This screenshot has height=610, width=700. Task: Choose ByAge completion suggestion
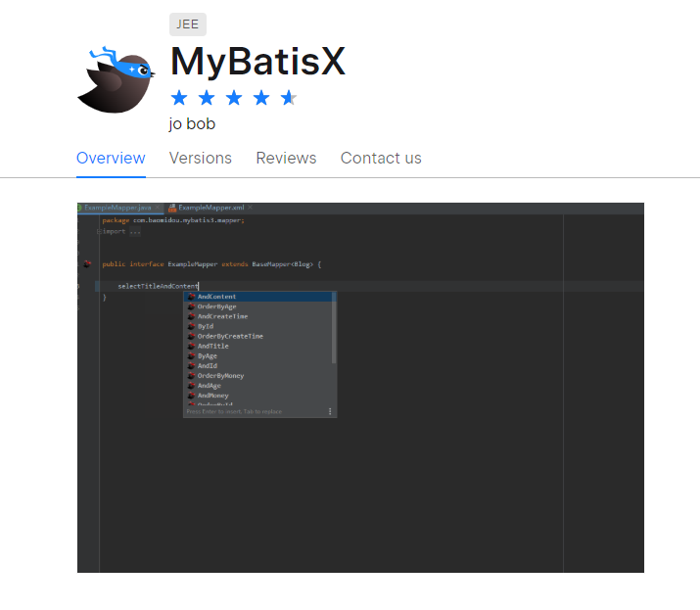tap(257, 355)
